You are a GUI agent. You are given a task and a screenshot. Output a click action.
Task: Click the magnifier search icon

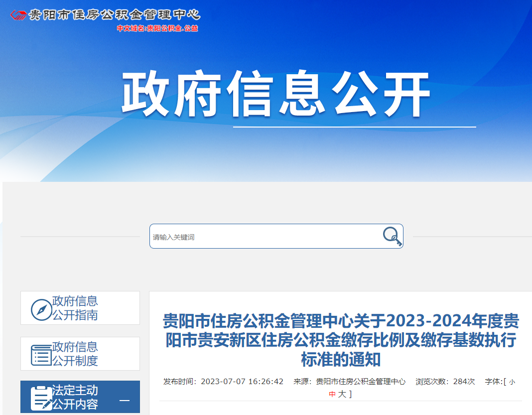[x=392, y=236]
